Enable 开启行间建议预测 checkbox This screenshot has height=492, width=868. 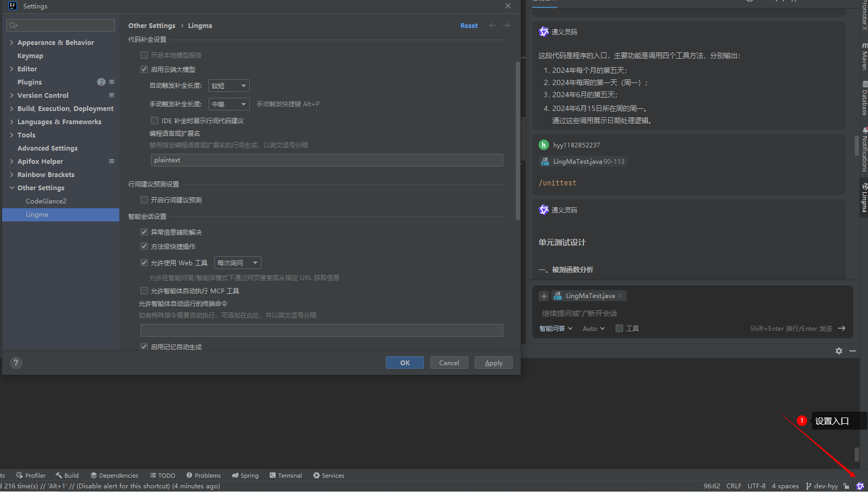click(144, 200)
